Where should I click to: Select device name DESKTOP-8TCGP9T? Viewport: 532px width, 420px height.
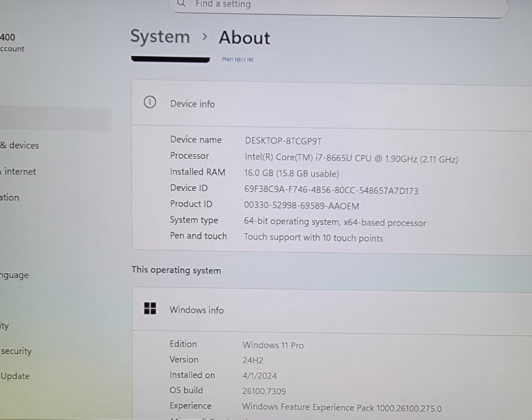tap(283, 141)
